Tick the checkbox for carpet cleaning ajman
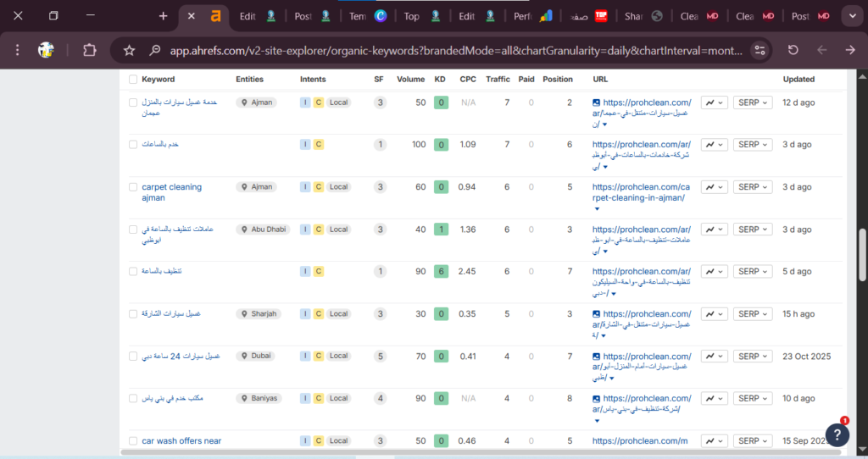The width and height of the screenshot is (868, 459). (133, 187)
